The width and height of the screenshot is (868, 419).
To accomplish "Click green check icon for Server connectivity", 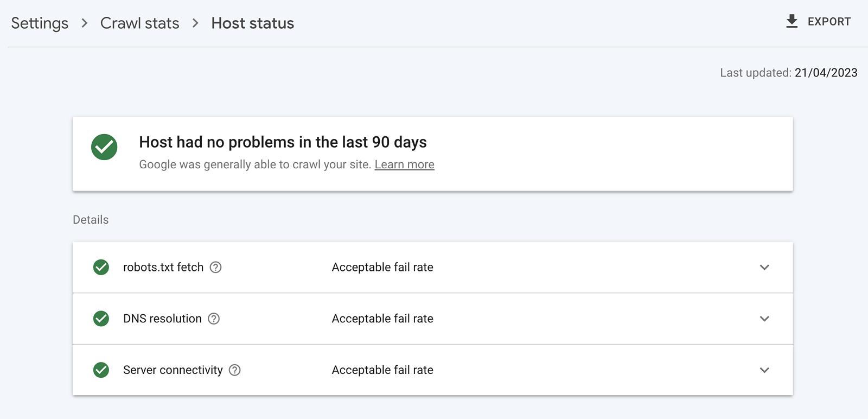I will coord(101,370).
